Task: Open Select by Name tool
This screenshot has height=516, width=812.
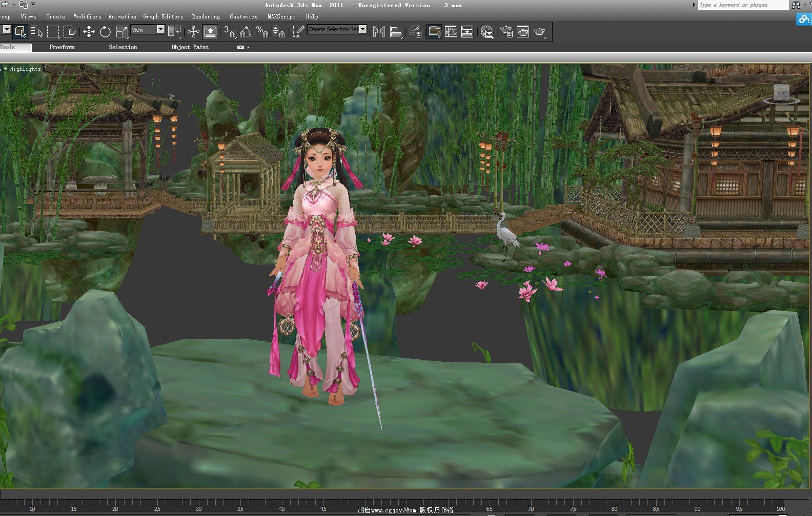Action: click(36, 32)
